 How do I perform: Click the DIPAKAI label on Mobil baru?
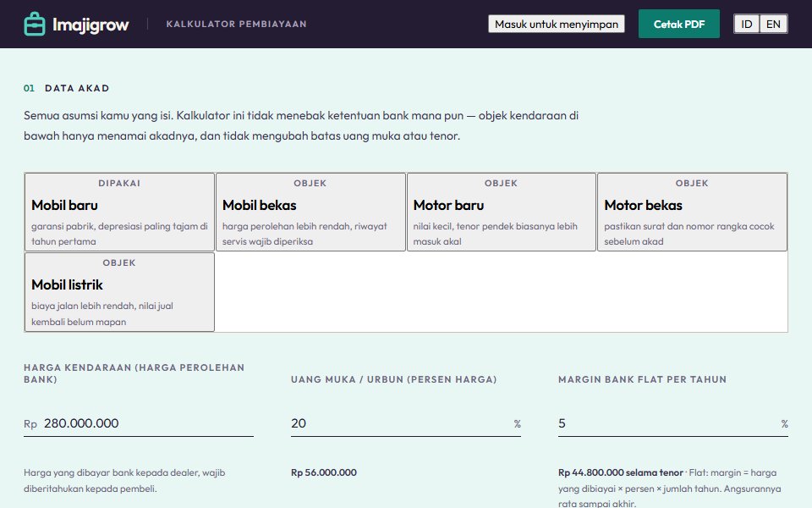pyautogui.click(x=119, y=183)
